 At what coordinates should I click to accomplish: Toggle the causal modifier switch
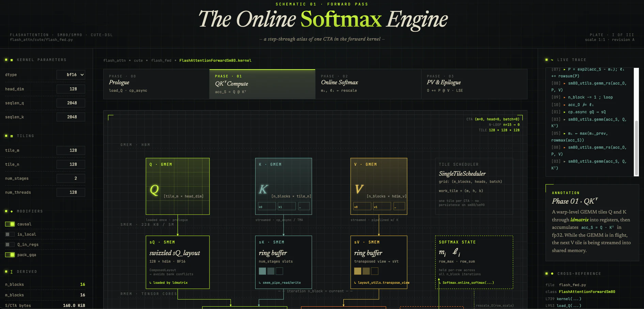point(10,224)
